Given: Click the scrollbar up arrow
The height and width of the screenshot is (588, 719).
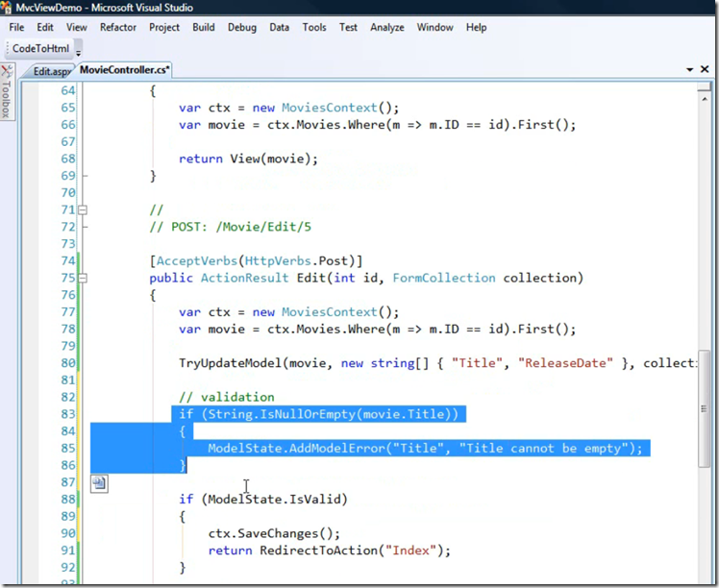Looking at the screenshot, I should (705, 99).
